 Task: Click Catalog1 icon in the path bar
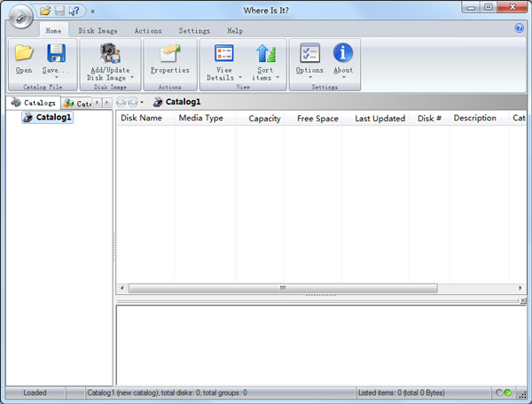point(158,102)
